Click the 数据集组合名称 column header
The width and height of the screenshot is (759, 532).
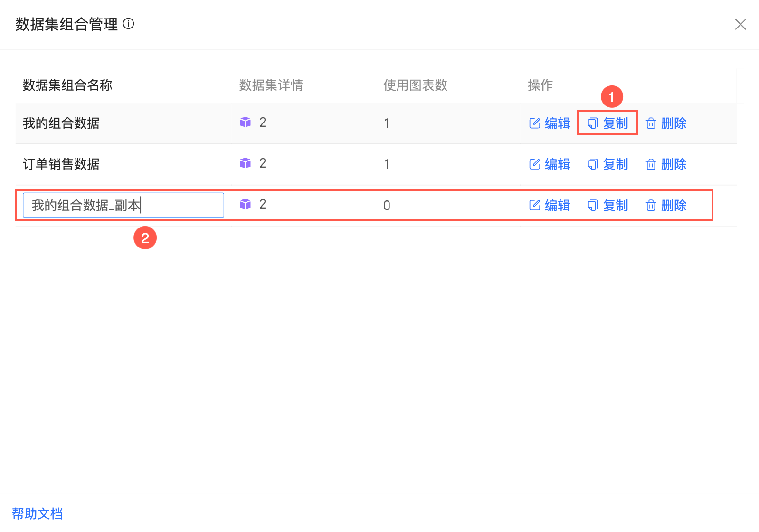click(67, 85)
